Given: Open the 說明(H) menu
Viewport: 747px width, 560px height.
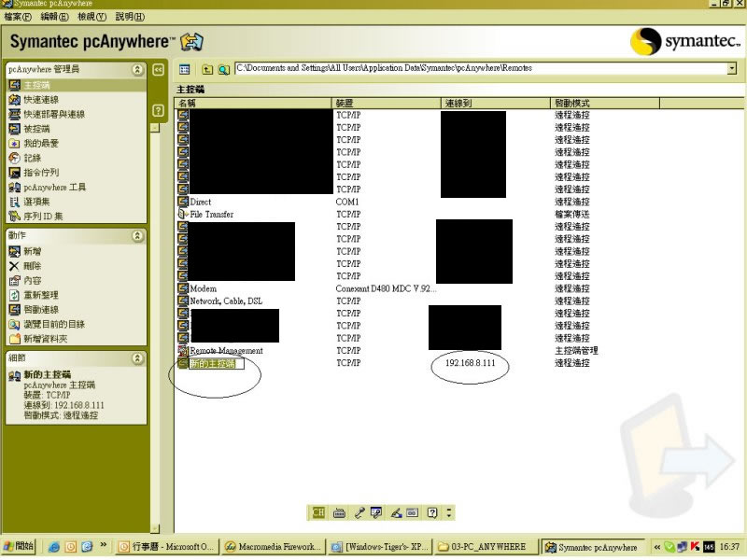Looking at the screenshot, I should [x=130, y=17].
